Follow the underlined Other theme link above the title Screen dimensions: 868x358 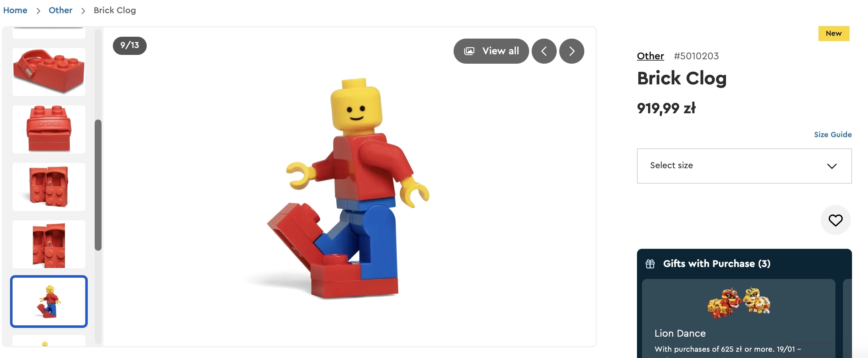tap(650, 56)
